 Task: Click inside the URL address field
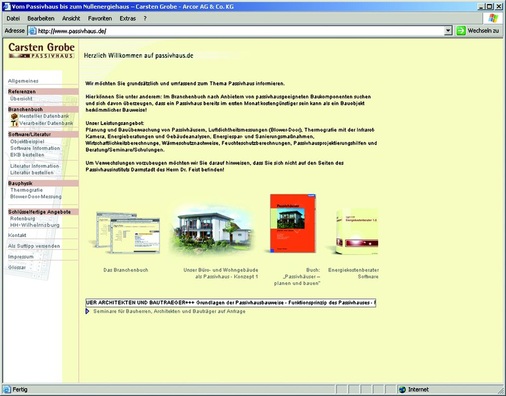(241, 31)
